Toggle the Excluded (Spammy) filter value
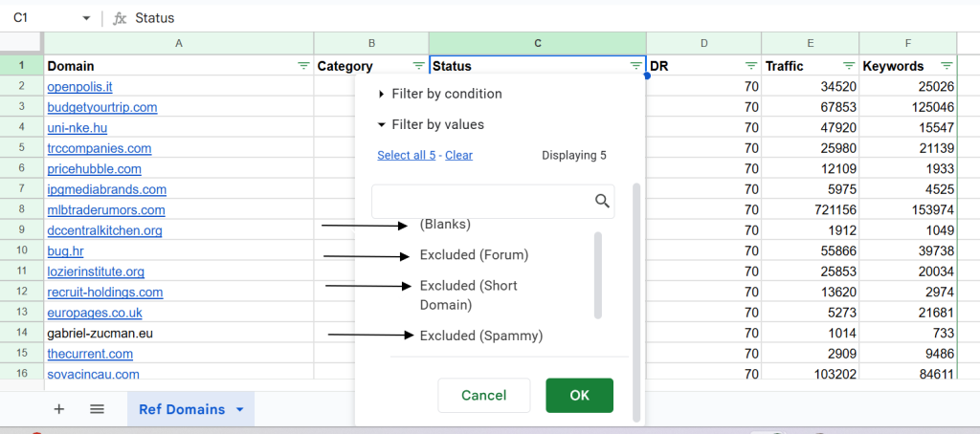Screen dimensions: 980x434 coord(480,336)
